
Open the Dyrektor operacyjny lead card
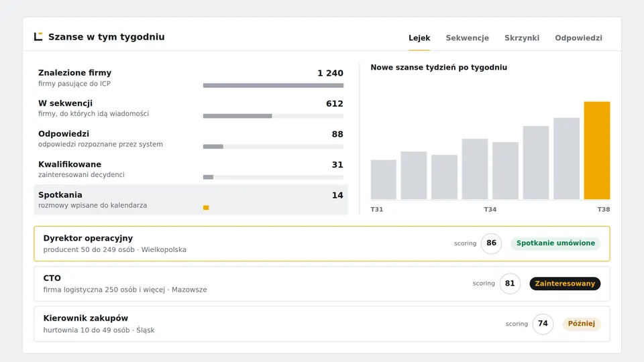pyautogui.click(x=322, y=244)
